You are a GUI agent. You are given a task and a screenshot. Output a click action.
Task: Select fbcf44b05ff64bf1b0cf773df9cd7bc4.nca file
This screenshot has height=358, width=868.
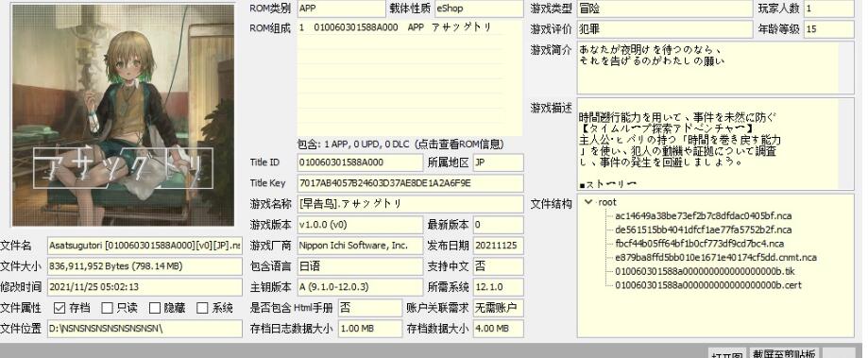coord(699,244)
